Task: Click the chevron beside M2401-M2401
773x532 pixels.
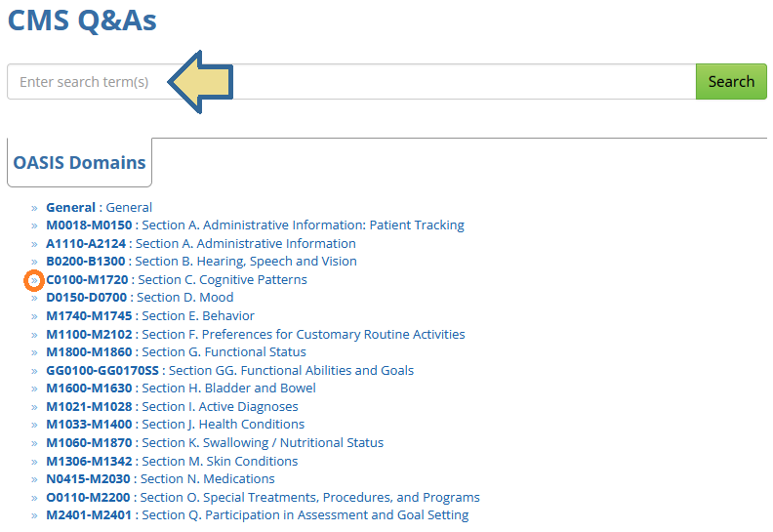Action: 34,515
